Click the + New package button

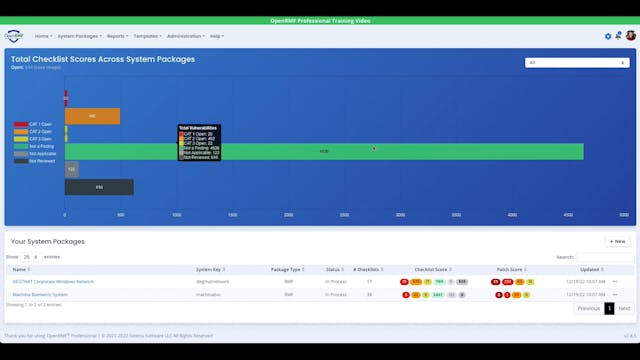coord(617,242)
